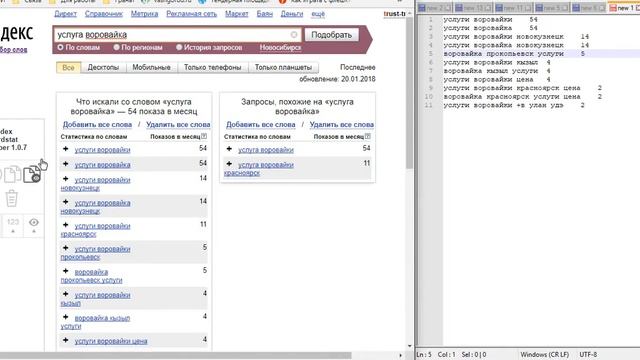This screenshot has width=640, height=360.
Task: Open the 'Баян' link
Action: [x=264, y=14]
